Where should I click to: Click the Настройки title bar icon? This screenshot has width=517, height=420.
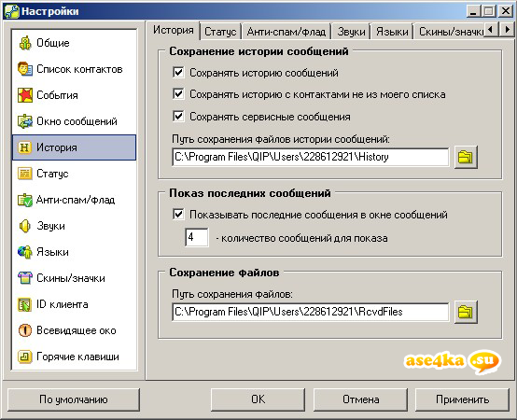[11, 11]
